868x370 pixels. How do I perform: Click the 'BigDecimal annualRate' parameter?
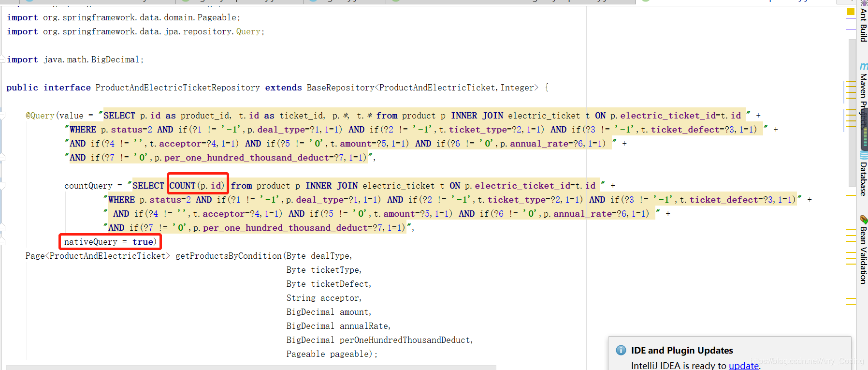338,326
